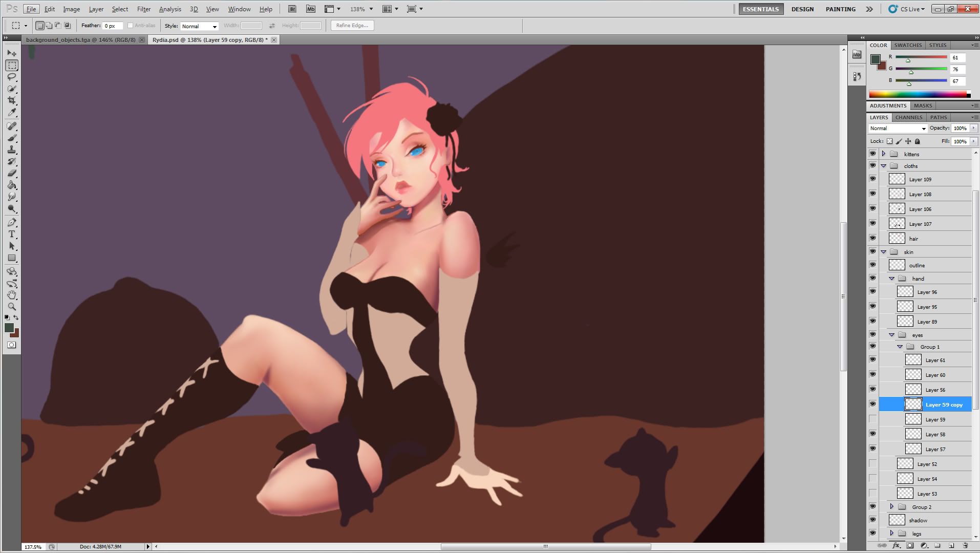Open the Analysis menu
The width and height of the screenshot is (980, 553).
pyautogui.click(x=170, y=9)
